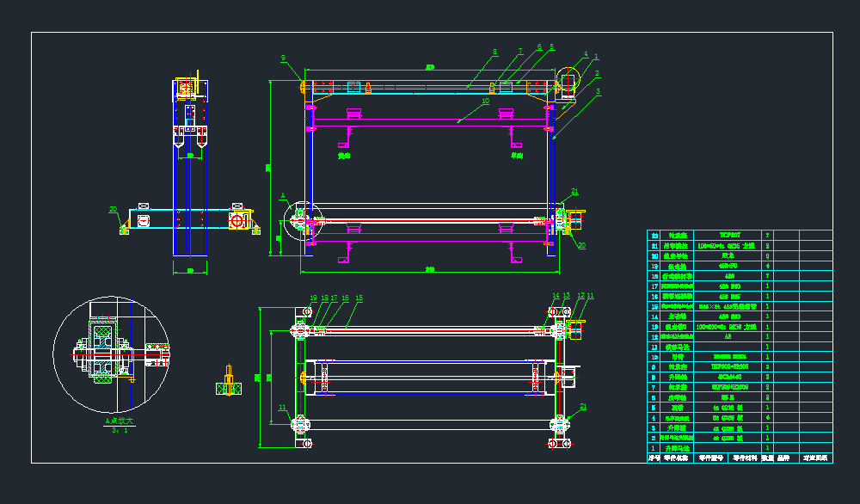Click the red motor assembly in side view

click(236, 220)
